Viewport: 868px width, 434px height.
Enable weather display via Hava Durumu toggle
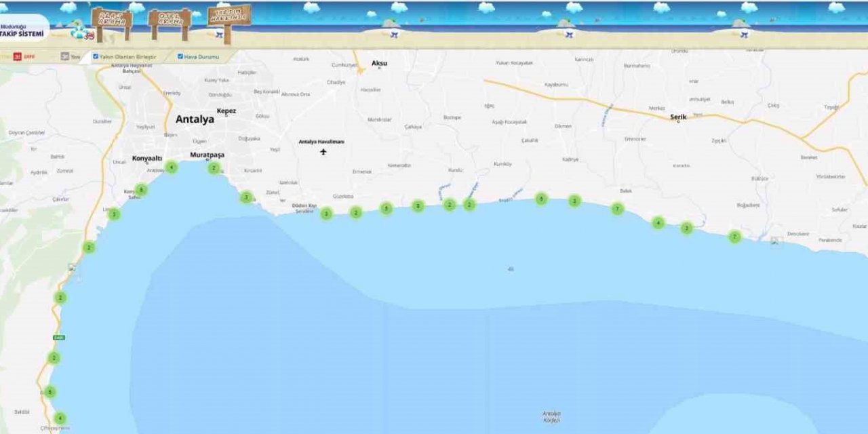tap(180, 57)
